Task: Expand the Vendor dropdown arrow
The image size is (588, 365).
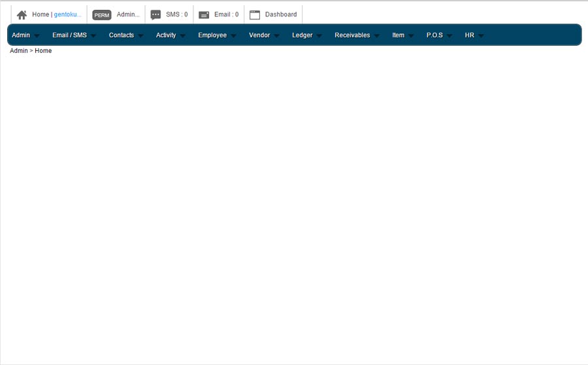Action: (277, 36)
